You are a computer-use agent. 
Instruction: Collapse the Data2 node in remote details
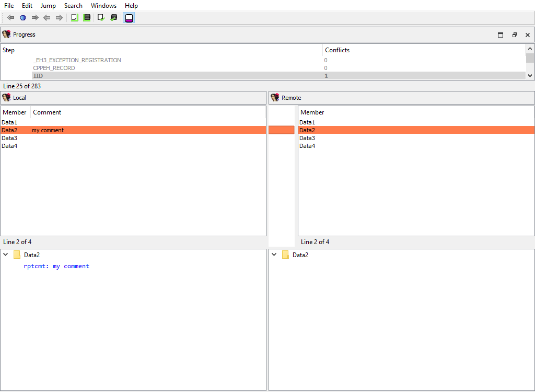pos(274,255)
